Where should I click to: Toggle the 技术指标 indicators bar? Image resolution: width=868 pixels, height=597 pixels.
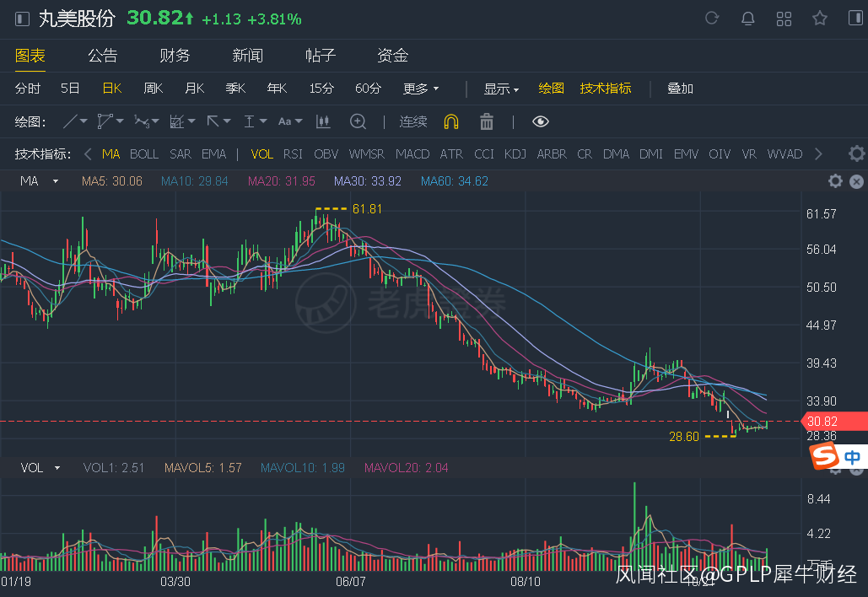605,89
